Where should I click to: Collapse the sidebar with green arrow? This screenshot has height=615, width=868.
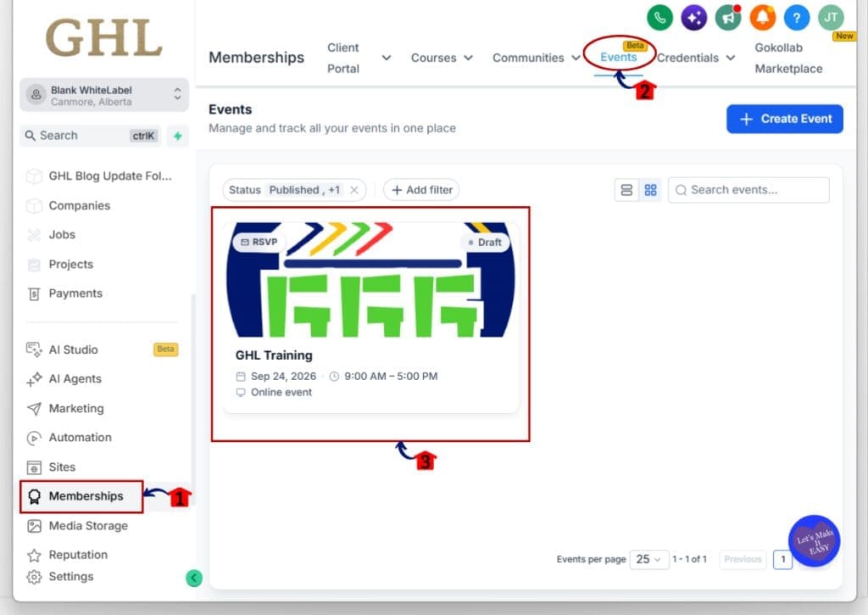click(194, 578)
